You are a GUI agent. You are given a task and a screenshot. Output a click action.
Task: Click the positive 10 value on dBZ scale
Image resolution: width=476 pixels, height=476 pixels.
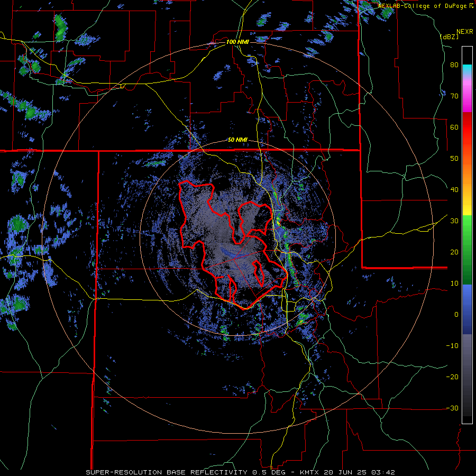(454, 283)
